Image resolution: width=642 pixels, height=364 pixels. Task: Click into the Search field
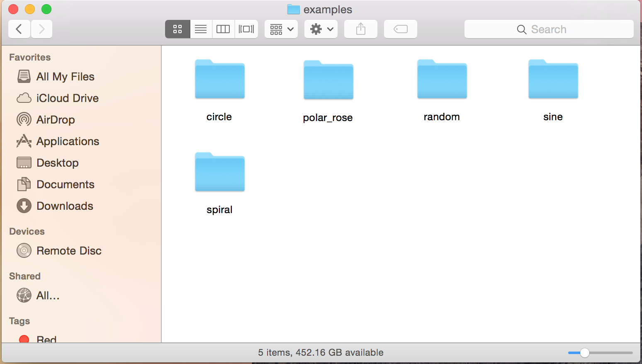pyautogui.click(x=549, y=29)
